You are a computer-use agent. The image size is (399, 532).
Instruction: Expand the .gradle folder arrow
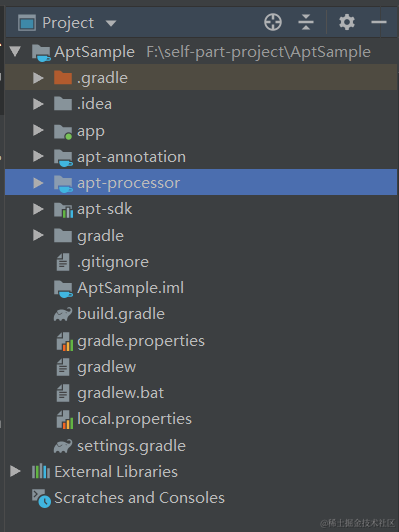pyautogui.click(x=38, y=78)
